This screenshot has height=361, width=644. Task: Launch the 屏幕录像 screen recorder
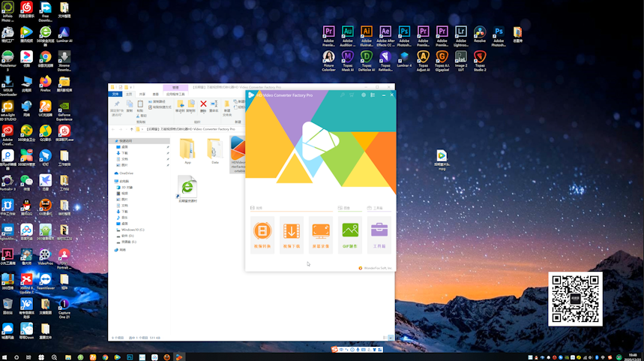(321, 234)
